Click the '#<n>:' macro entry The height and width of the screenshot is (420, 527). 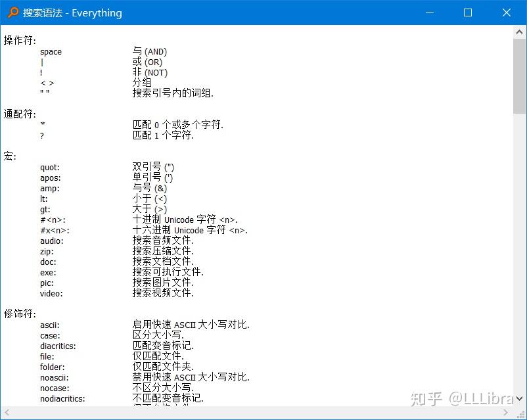click(x=53, y=220)
